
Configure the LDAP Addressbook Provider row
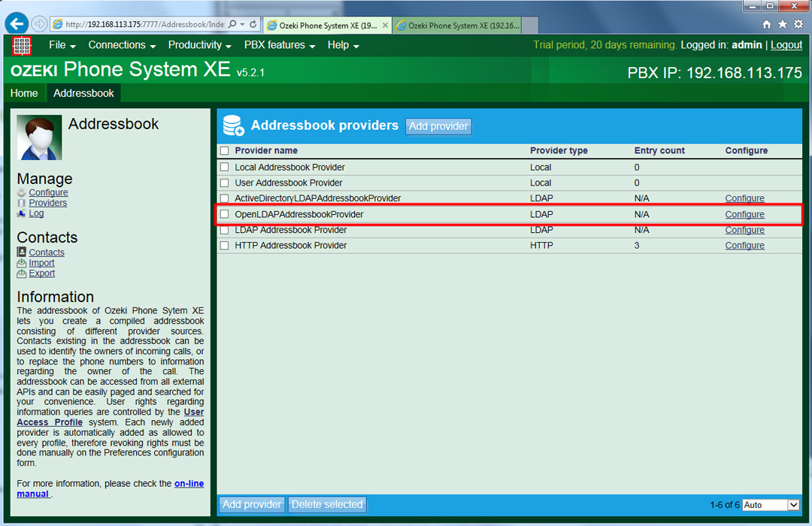(x=744, y=230)
